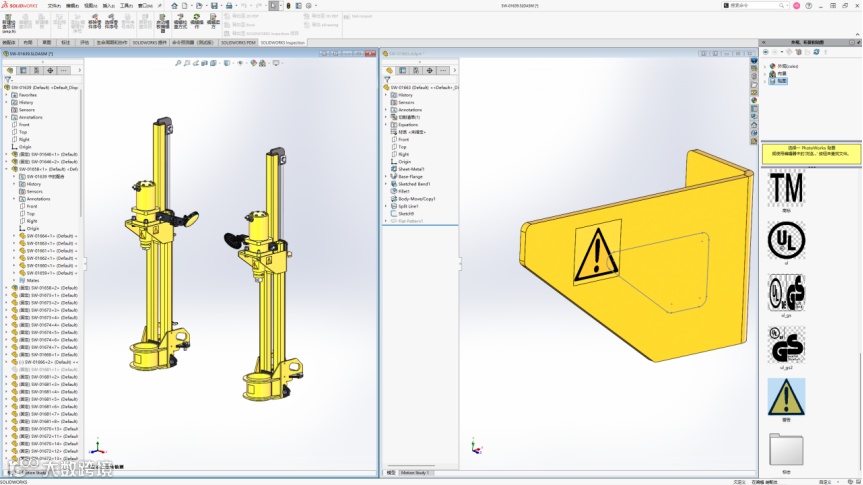Switch to the 评估 (Evaluate) ribbon tab

pyautogui.click(x=84, y=42)
